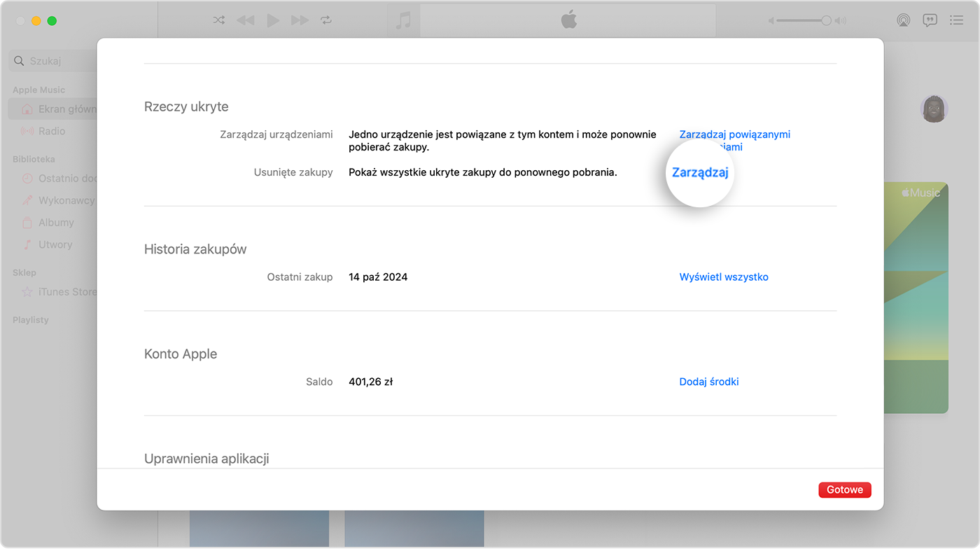Click the Usunięte zakupy label
Image resolution: width=980 pixels, height=549 pixels.
click(293, 172)
